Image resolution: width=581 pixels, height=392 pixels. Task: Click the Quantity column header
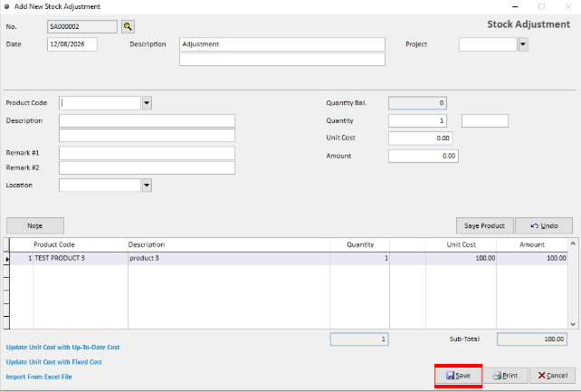tap(360, 244)
